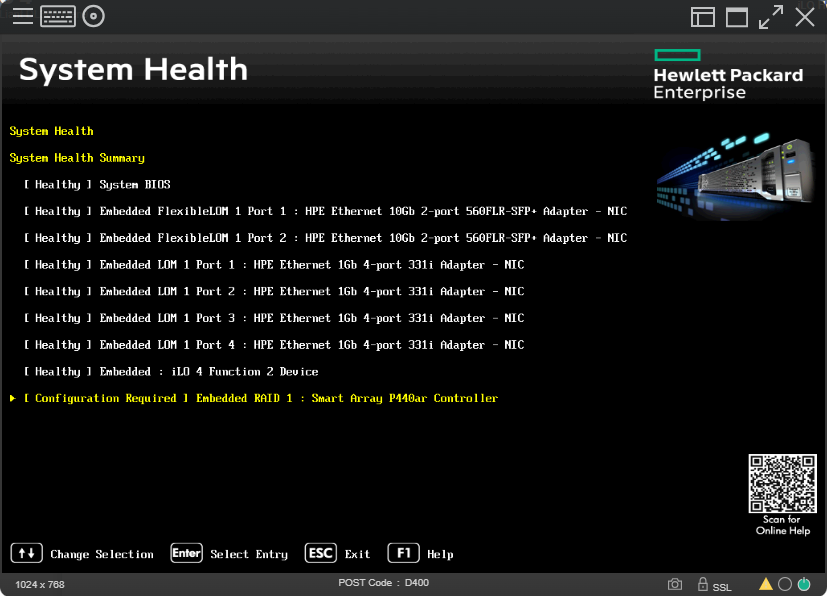Image resolution: width=827 pixels, height=596 pixels.
Task: Click the Enter key Select Entry button
Action: [x=186, y=553]
